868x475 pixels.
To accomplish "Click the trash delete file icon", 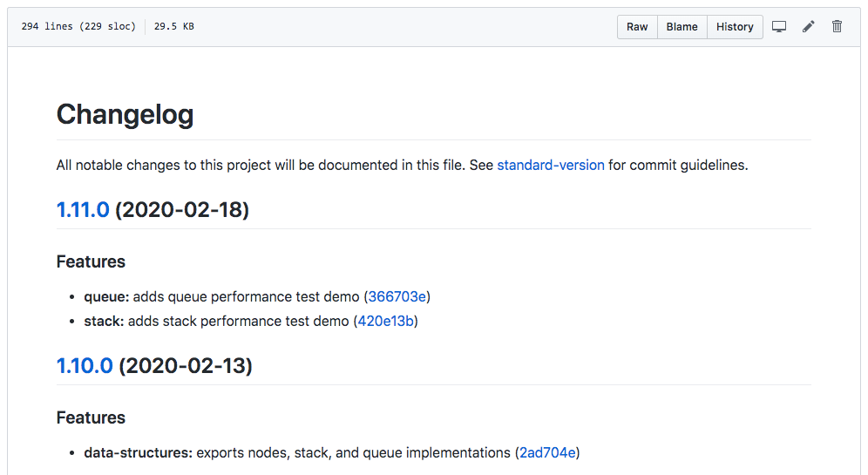I will pos(837,27).
